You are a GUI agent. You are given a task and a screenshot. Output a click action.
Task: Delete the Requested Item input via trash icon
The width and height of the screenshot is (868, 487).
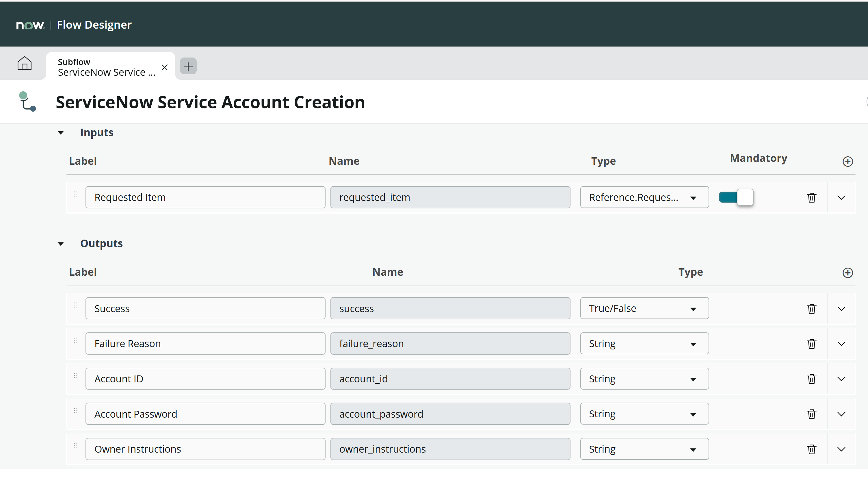click(811, 198)
